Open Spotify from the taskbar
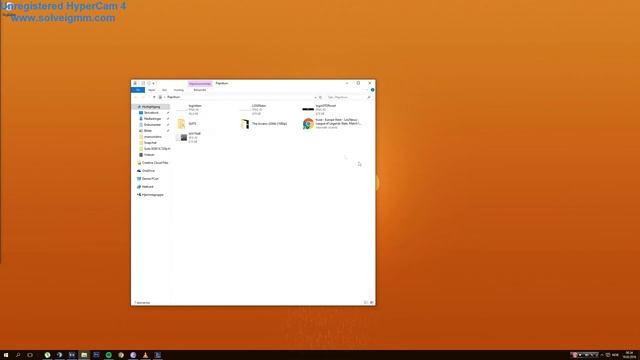 109,355
